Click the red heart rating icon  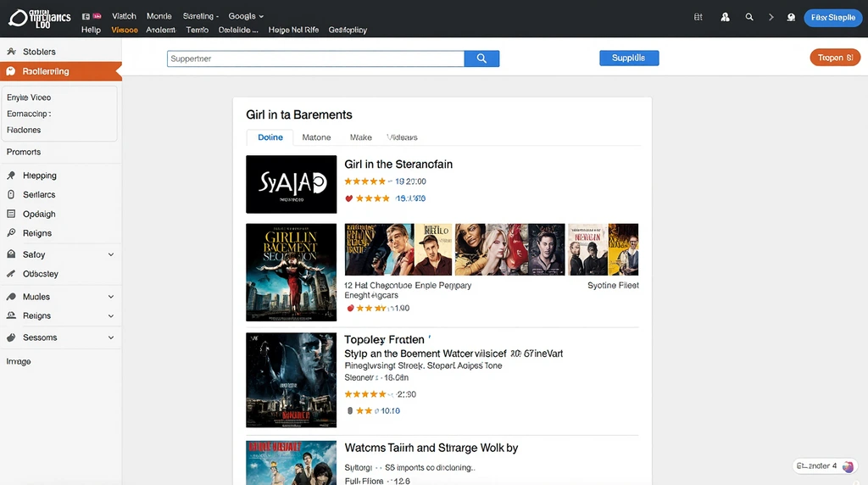348,198
